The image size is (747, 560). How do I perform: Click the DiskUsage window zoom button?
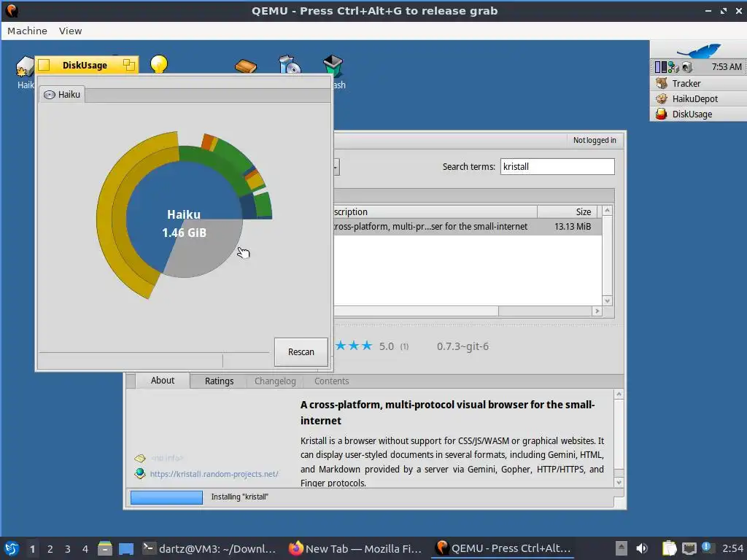click(x=128, y=65)
